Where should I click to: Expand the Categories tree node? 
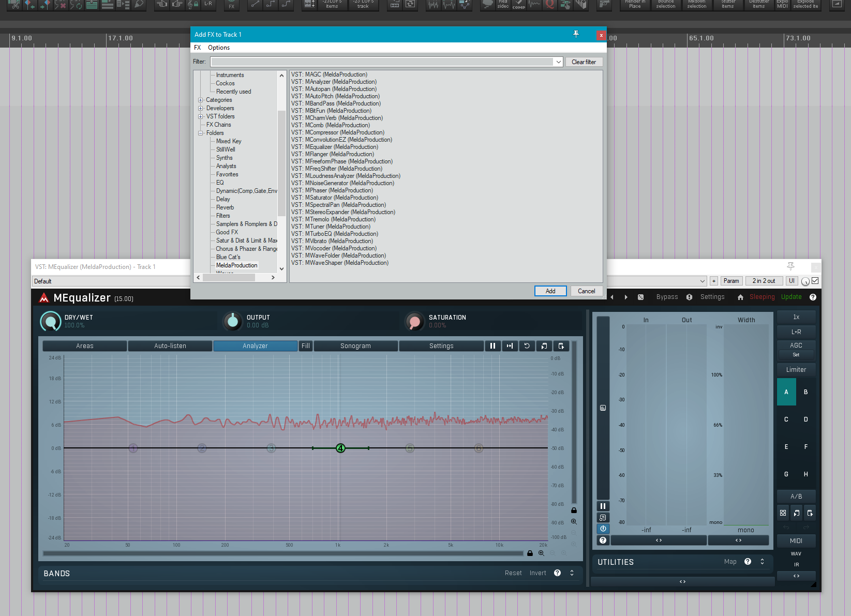[x=200, y=100]
